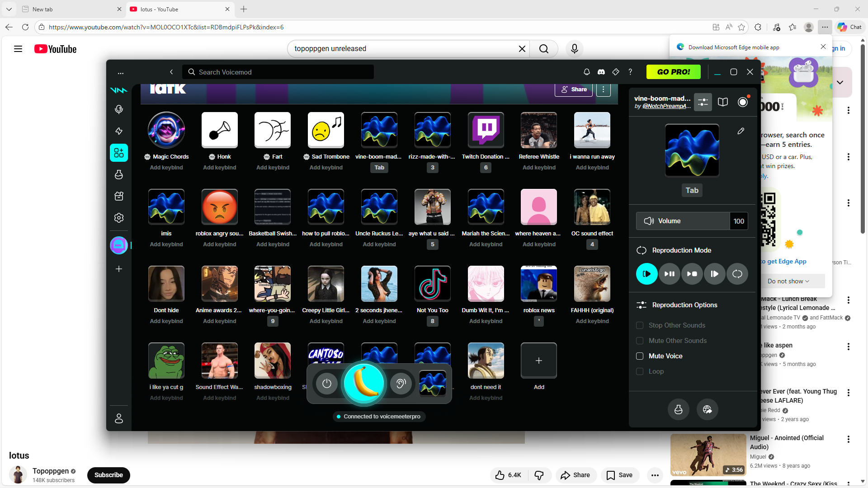Go back with the Voicemod chevron arrow
Screen dimensions: 868x488
171,72
